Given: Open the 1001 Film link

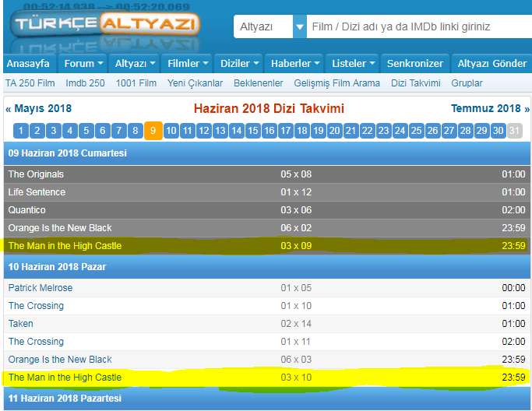Looking at the screenshot, I should [x=136, y=83].
